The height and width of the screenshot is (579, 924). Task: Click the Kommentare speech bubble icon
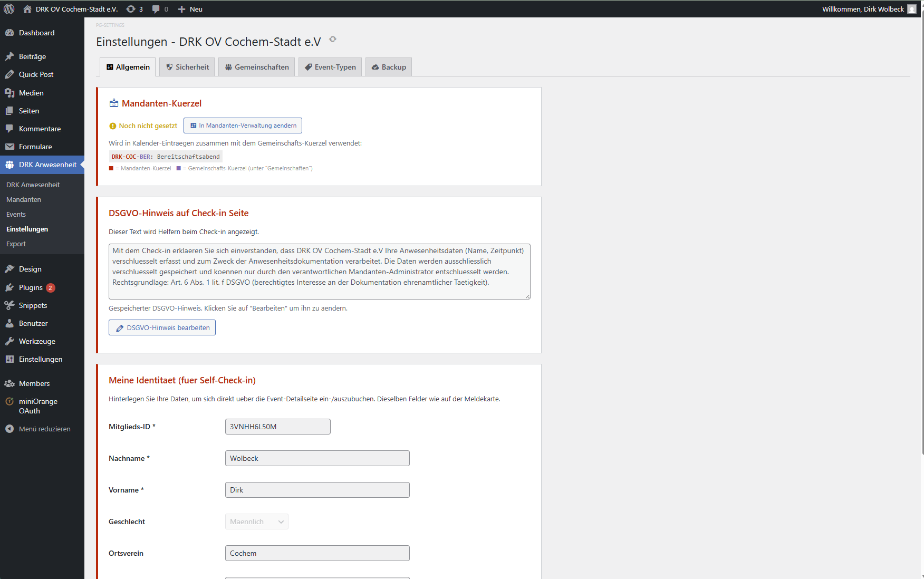[9, 129]
